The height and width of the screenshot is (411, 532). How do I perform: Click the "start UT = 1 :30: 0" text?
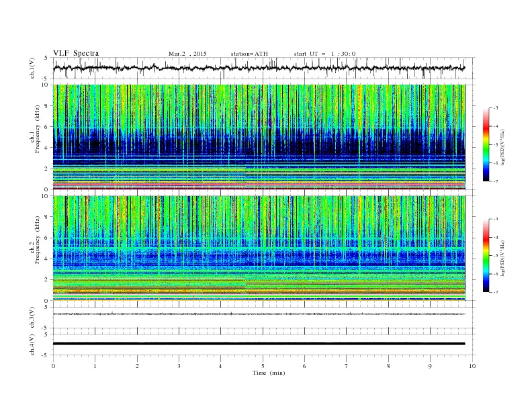coord(324,54)
